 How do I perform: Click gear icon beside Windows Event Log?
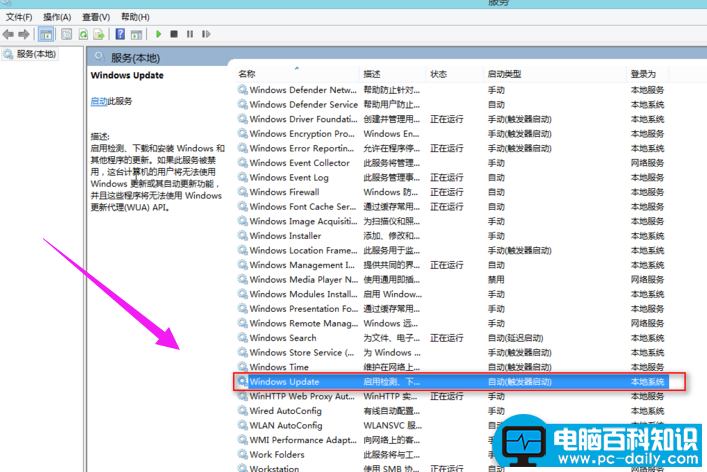pos(243,178)
